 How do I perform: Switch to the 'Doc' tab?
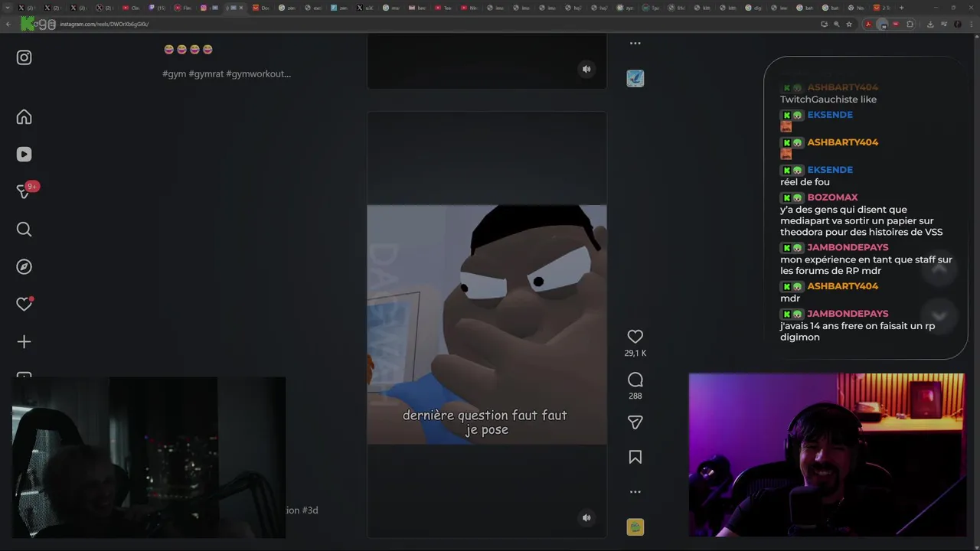[x=261, y=8]
